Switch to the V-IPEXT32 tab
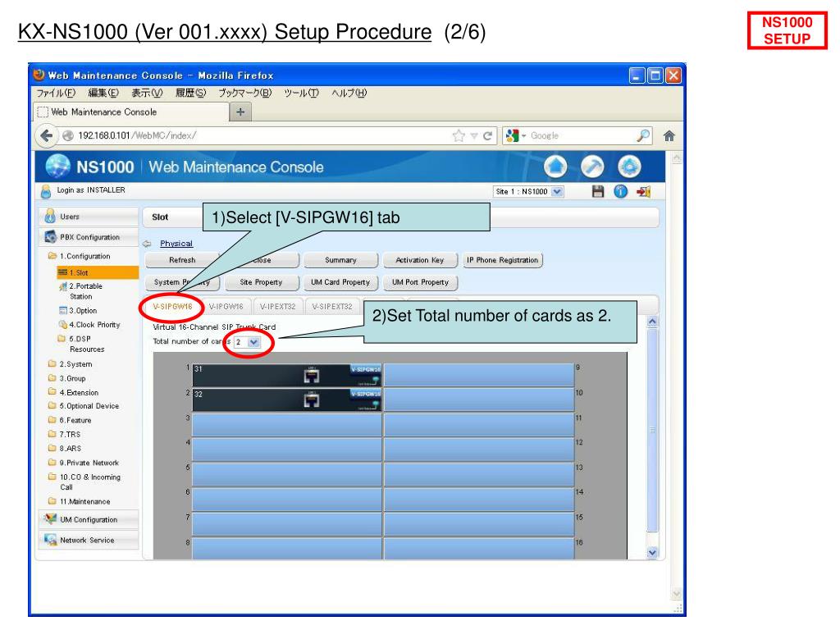This screenshot has width=840, height=630. 277,307
